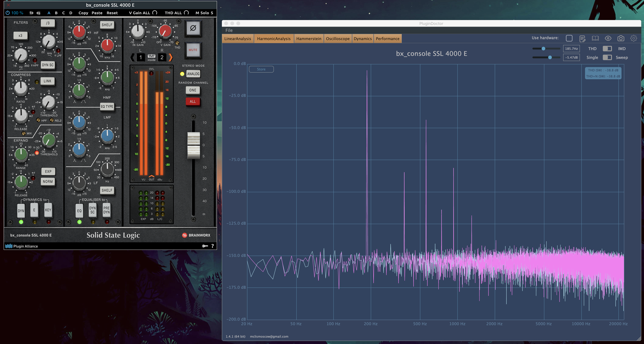644x344 pixels.
Task: Select preset slot B
Action: [56, 13]
